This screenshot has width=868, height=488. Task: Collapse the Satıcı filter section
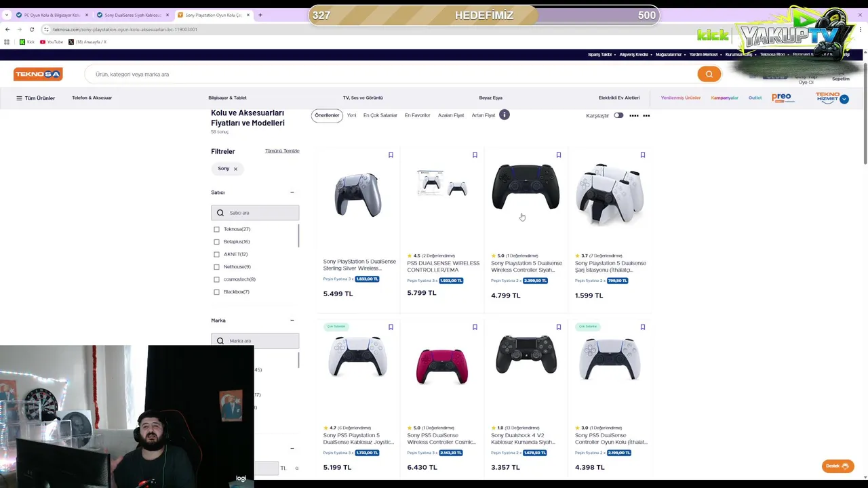(292, 192)
